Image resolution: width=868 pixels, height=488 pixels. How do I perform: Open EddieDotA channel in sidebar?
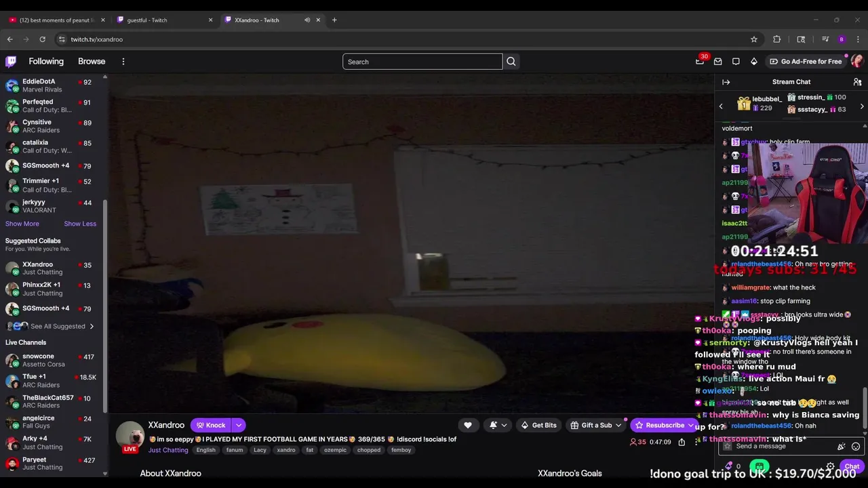pyautogui.click(x=53, y=85)
